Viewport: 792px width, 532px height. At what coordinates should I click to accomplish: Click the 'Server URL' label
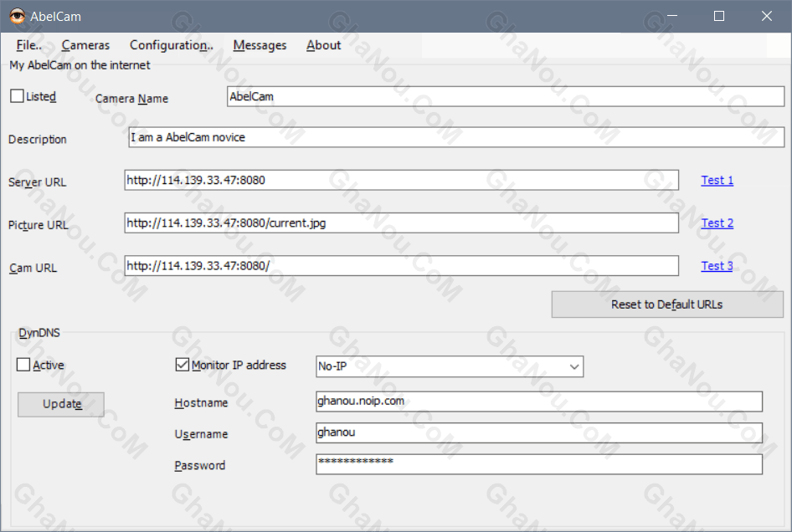[38, 182]
